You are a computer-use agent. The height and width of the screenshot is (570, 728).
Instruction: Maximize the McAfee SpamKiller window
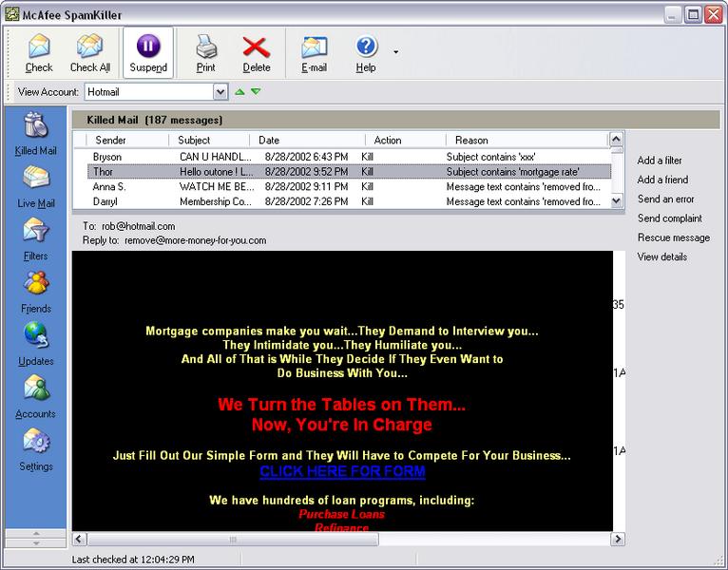693,15
